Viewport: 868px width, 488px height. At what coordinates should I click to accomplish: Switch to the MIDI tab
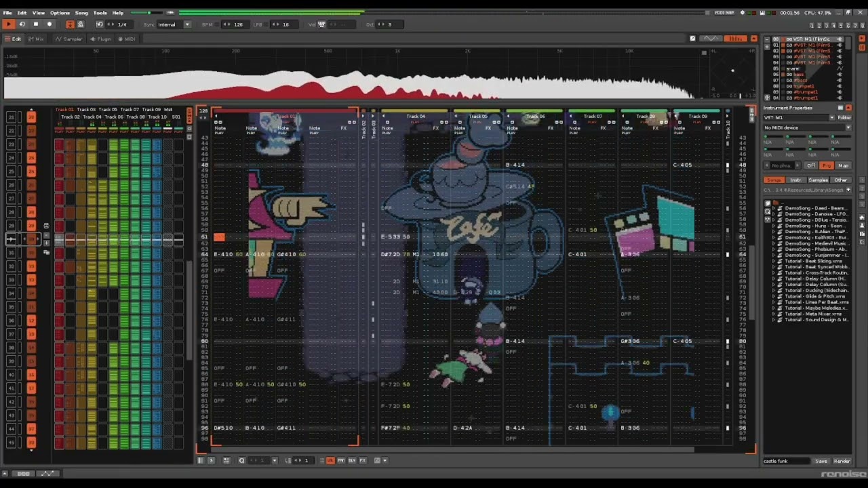tap(127, 39)
